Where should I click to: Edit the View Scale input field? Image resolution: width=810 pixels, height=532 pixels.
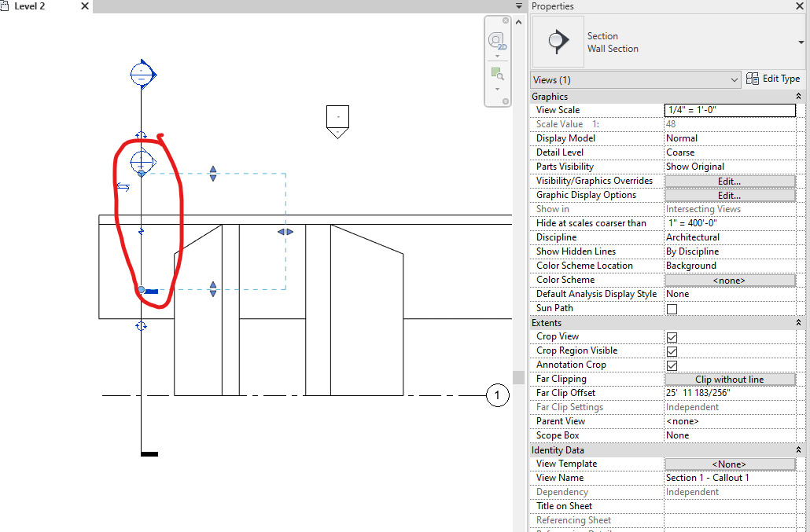tap(730, 110)
